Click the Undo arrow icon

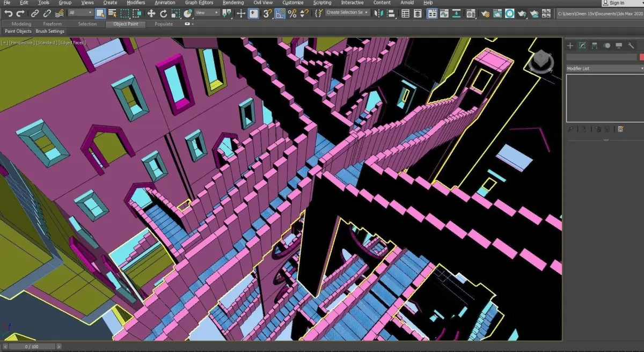tap(9, 13)
